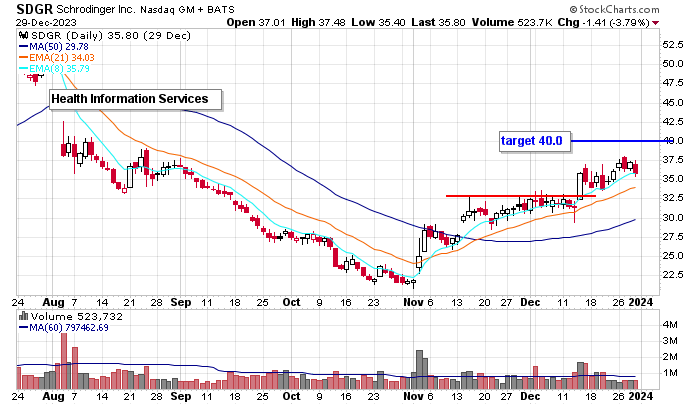700x405 pixels.
Task: Click the Low 35.40 value
Action: (x=379, y=22)
